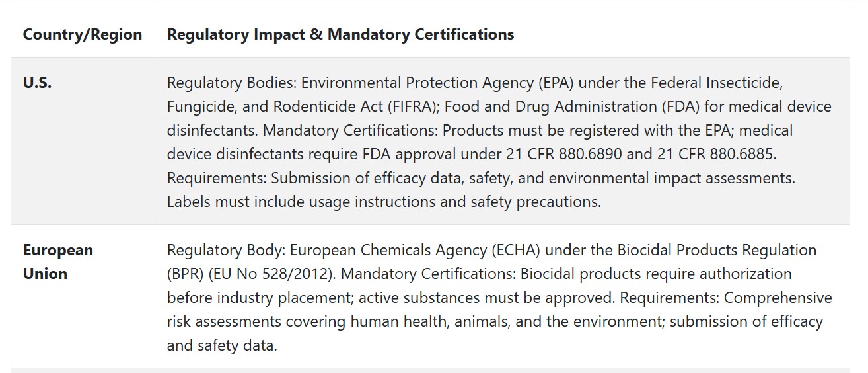Select the European Union row label
The height and width of the screenshot is (373, 868).
pos(58,262)
